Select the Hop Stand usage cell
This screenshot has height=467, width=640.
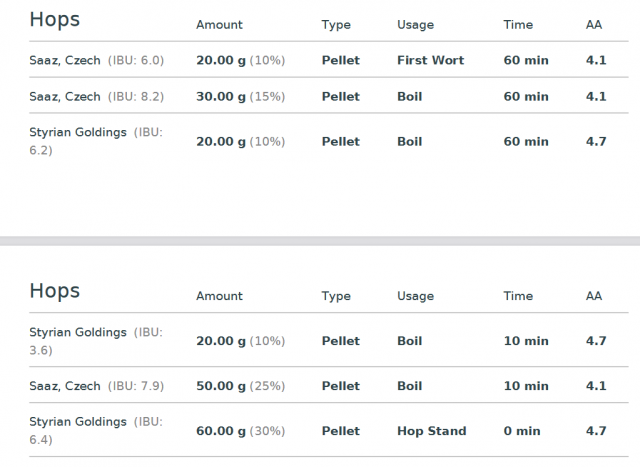431,431
